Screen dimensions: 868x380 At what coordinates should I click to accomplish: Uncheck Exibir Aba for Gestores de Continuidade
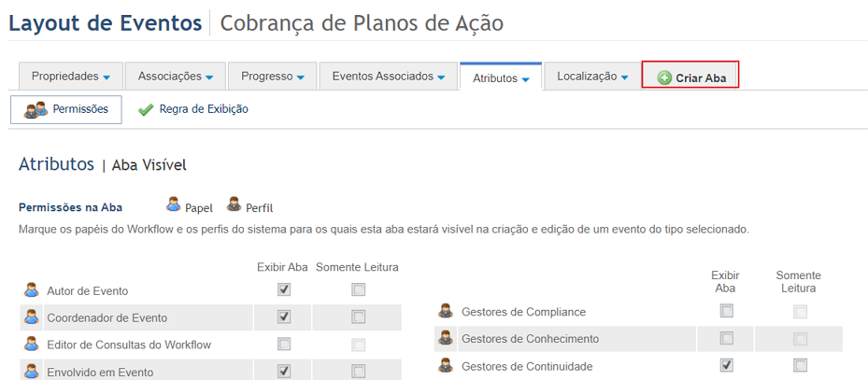(726, 365)
